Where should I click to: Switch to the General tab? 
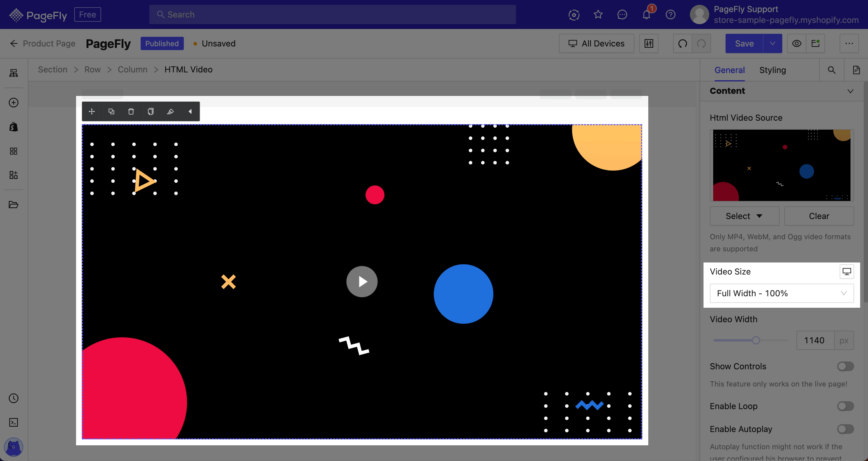(x=729, y=69)
